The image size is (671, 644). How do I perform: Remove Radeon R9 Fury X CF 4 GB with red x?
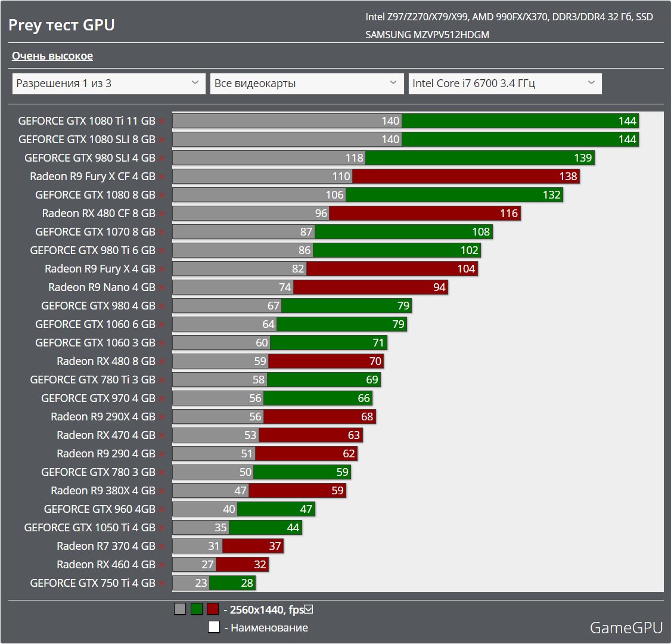[161, 177]
